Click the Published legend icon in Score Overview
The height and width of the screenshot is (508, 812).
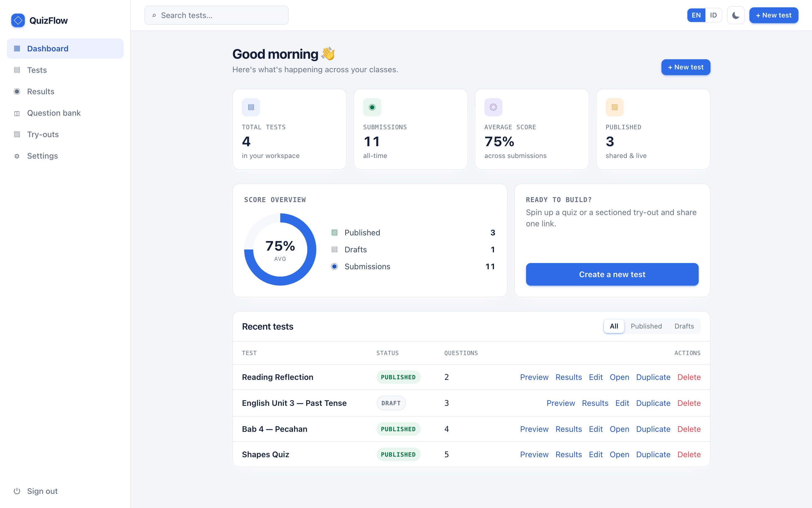click(x=335, y=233)
